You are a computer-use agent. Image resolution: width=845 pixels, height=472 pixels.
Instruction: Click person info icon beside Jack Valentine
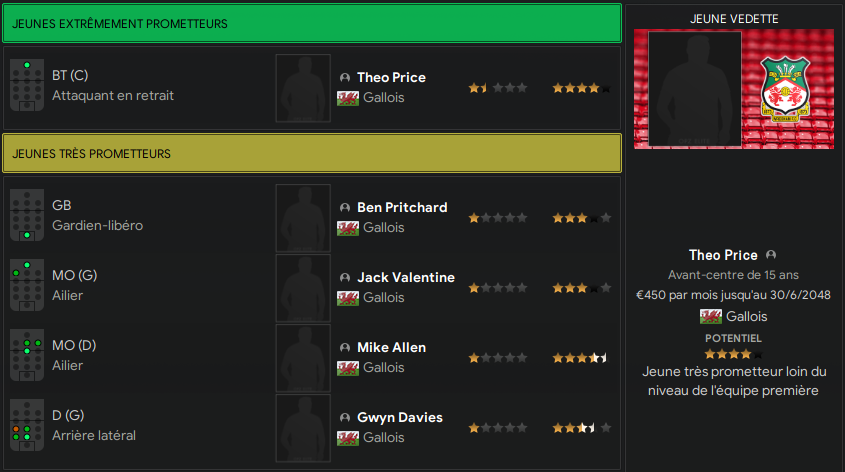tap(345, 278)
